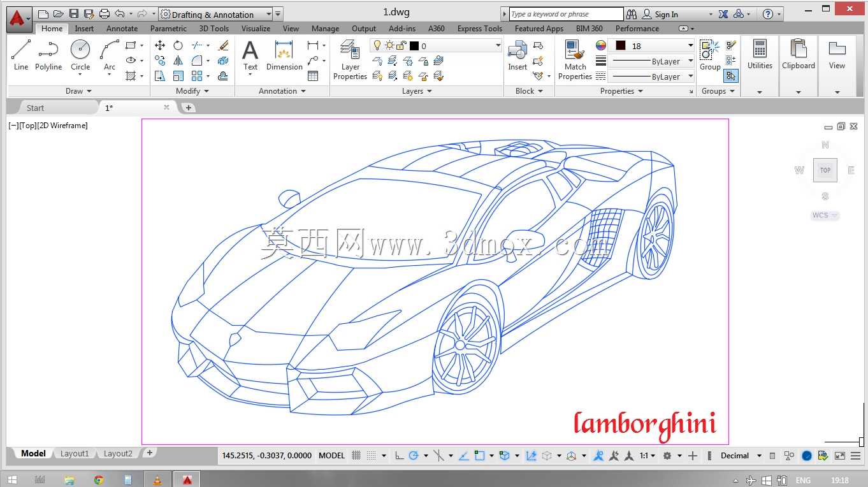The height and width of the screenshot is (487, 868).
Task: Click the Undo arrow icon
Action: click(x=119, y=14)
